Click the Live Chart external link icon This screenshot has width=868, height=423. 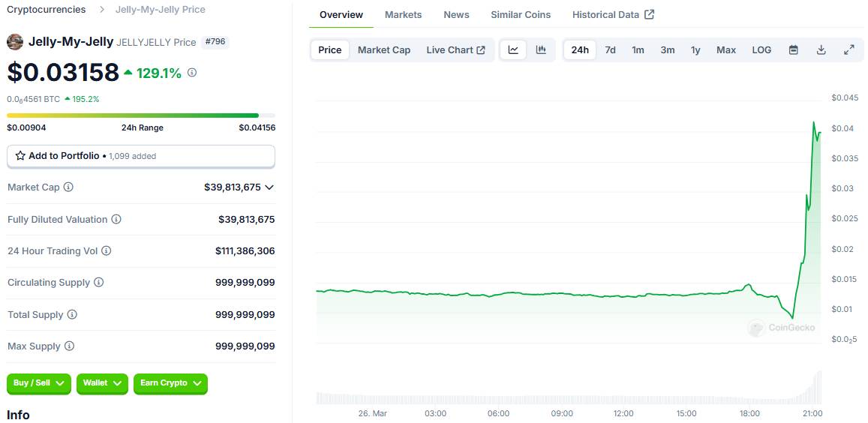tap(481, 49)
